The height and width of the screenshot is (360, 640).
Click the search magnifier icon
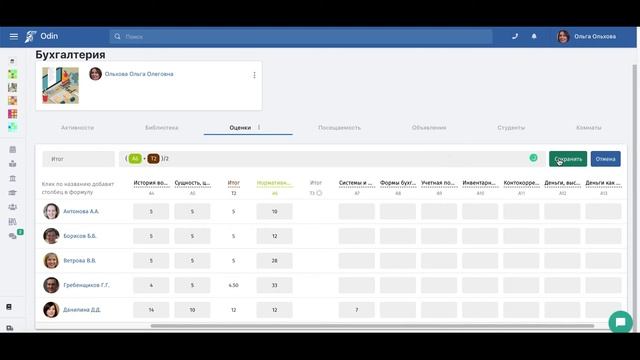(117, 36)
